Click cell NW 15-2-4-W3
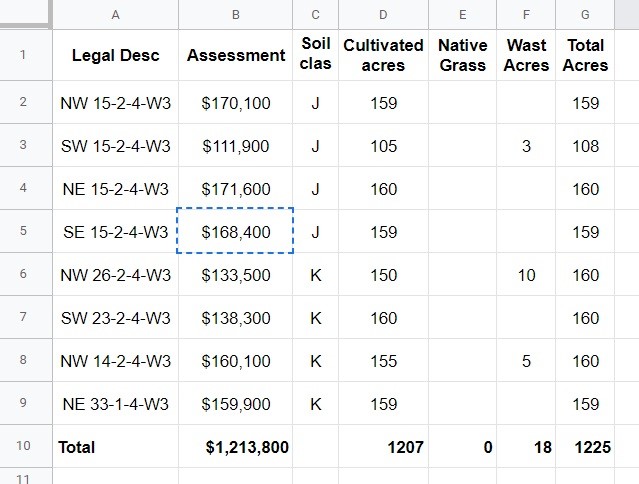Screen dimensions: 639x484 [x=115, y=103]
